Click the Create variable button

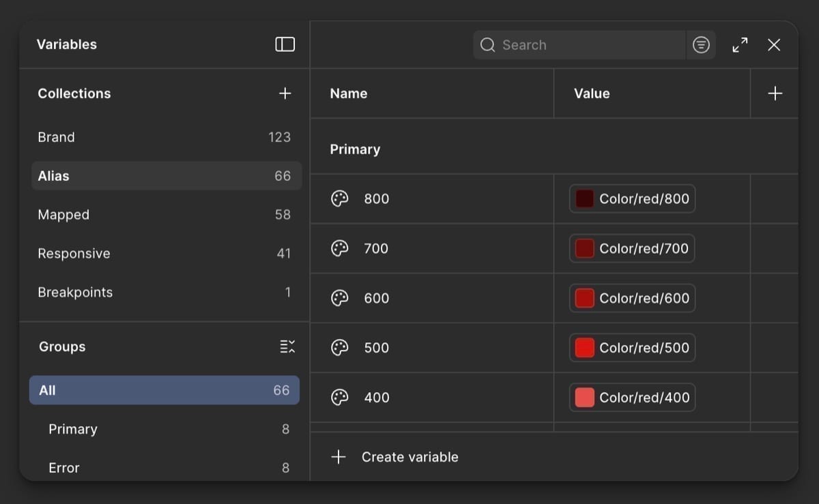(x=394, y=457)
